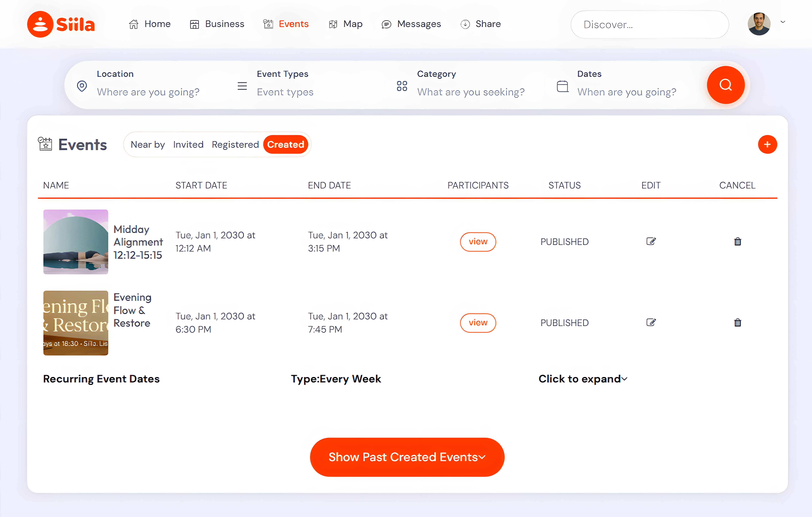Click the category grid icon
The height and width of the screenshot is (517, 812).
pos(402,86)
